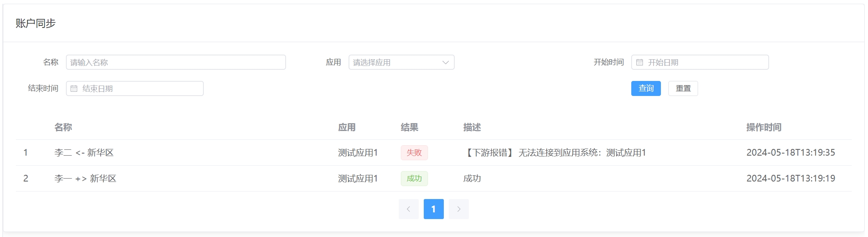Click row number 2 cell
Image resolution: width=868 pixels, height=237 pixels.
point(25,179)
